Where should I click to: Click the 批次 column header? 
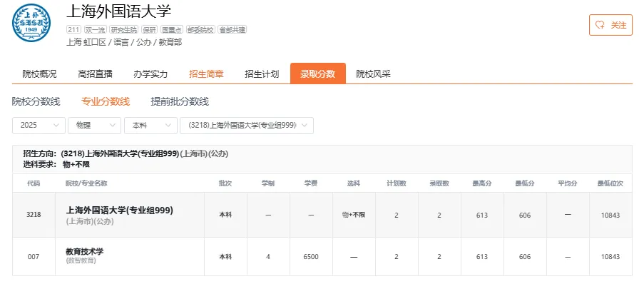tap(225, 183)
